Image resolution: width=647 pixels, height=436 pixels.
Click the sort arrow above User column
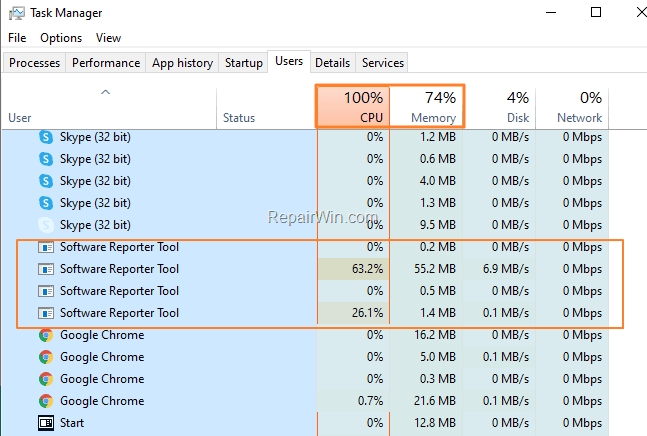[x=106, y=92]
